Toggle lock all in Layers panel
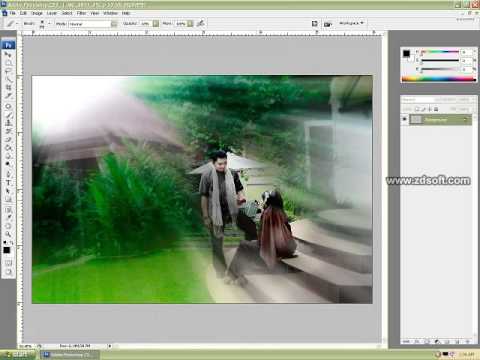 point(436,109)
